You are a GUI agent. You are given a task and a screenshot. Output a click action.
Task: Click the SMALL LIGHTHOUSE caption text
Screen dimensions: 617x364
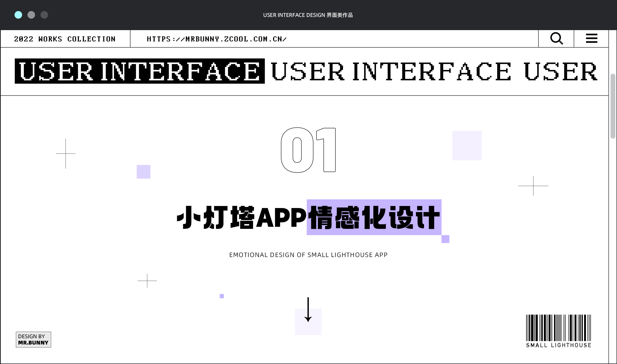(558, 345)
